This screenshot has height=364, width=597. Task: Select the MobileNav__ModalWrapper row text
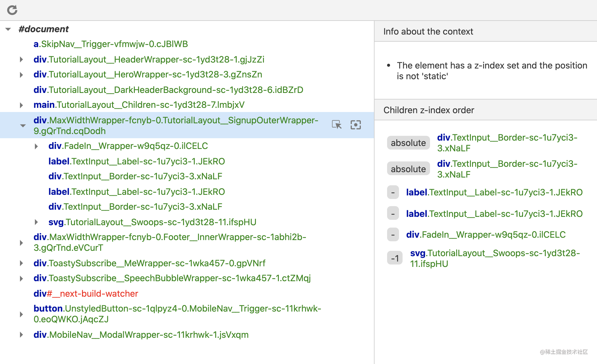point(141,335)
